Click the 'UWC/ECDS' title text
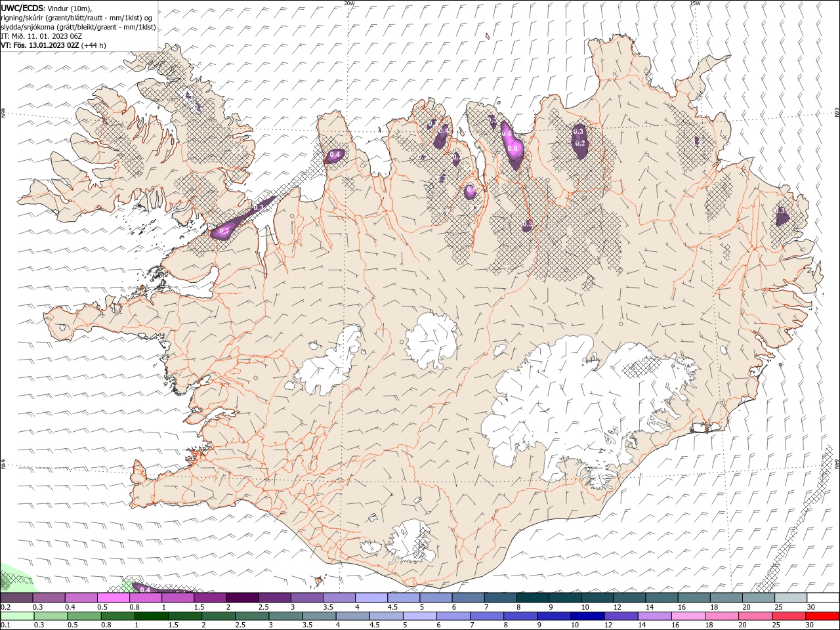840x630 pixels. pyautogui.click(x=22, y=8)
